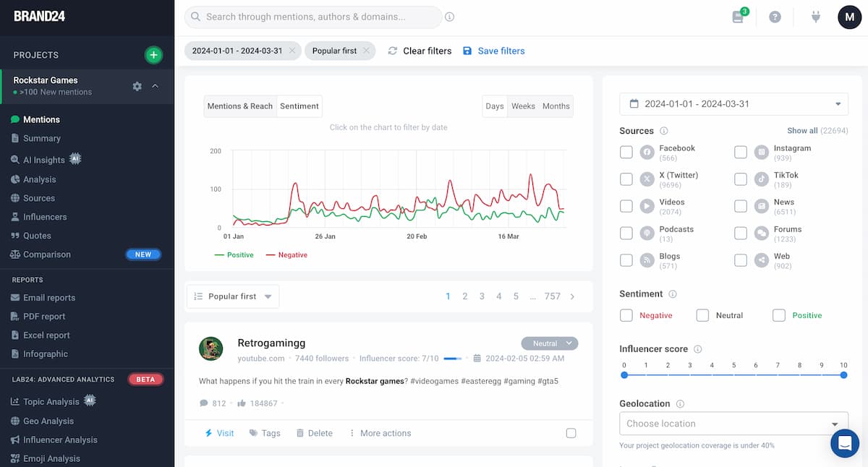Filter by Negative sentiment checkbox
Viewport: 868px width, 467px height.
[x=626, y=315]
